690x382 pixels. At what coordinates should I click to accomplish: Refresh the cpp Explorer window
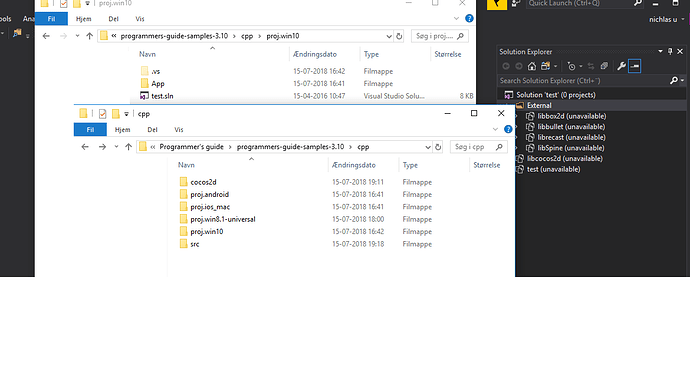coord(438,147)
